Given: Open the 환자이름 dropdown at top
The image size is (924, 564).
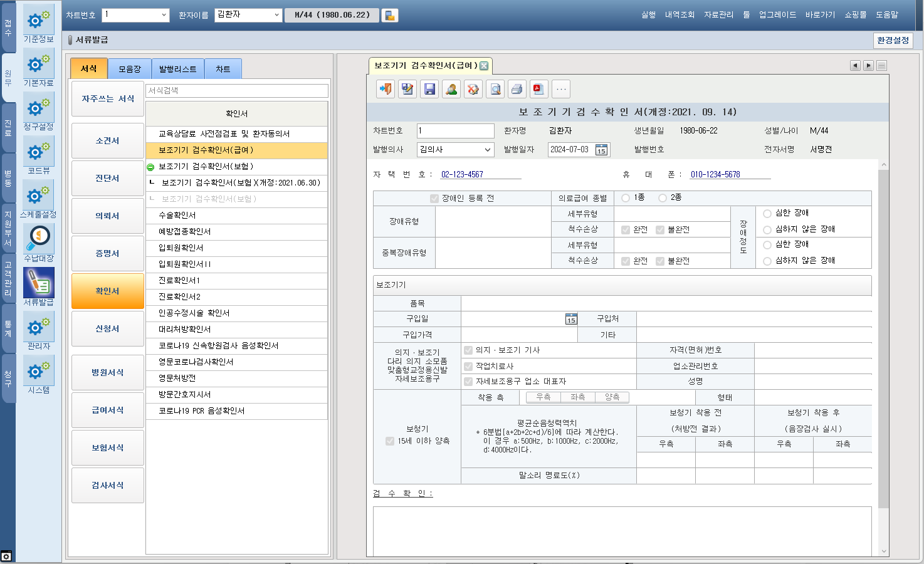Looking at the screenshot, I should coord(276,15).
